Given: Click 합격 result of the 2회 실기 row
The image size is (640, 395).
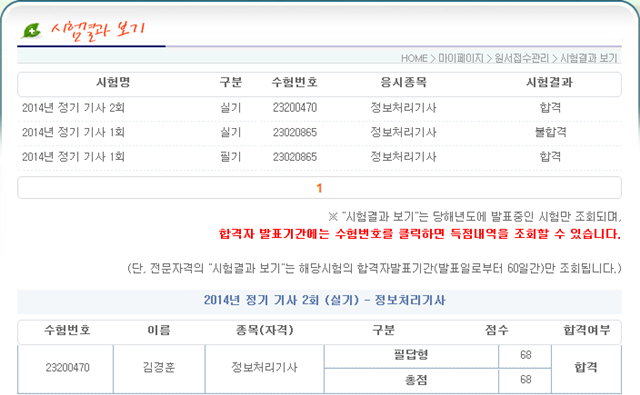Looking at the screenshot, I should [550, 108].
